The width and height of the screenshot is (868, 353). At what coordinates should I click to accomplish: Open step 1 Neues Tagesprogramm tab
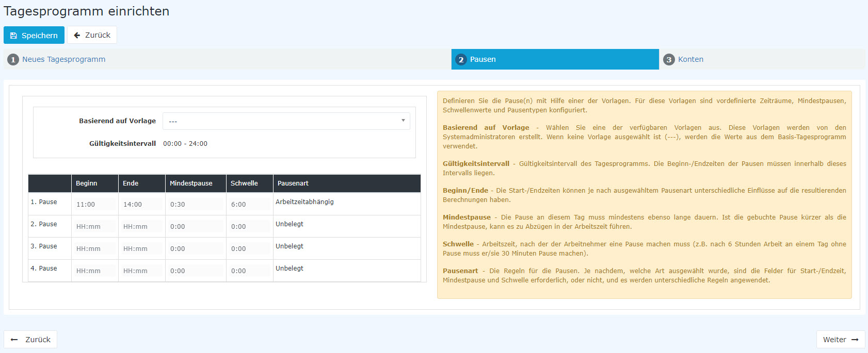[x=63, y=59]
